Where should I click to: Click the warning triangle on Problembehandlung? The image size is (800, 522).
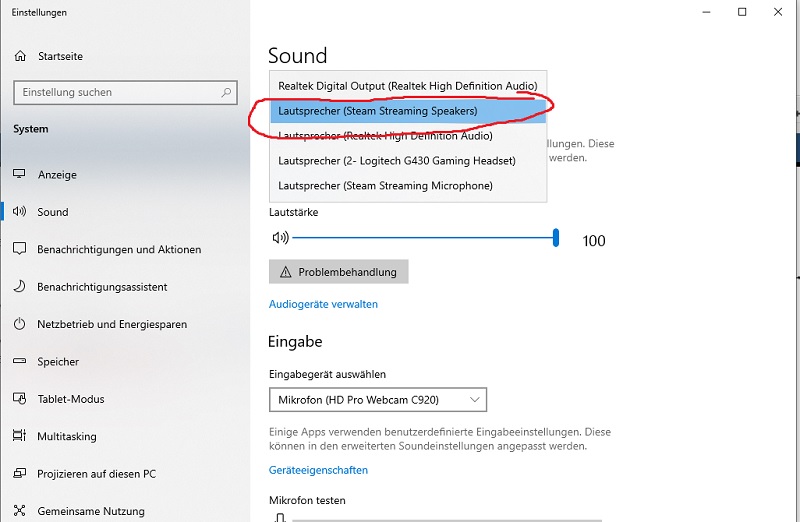[x=286, y=272]
